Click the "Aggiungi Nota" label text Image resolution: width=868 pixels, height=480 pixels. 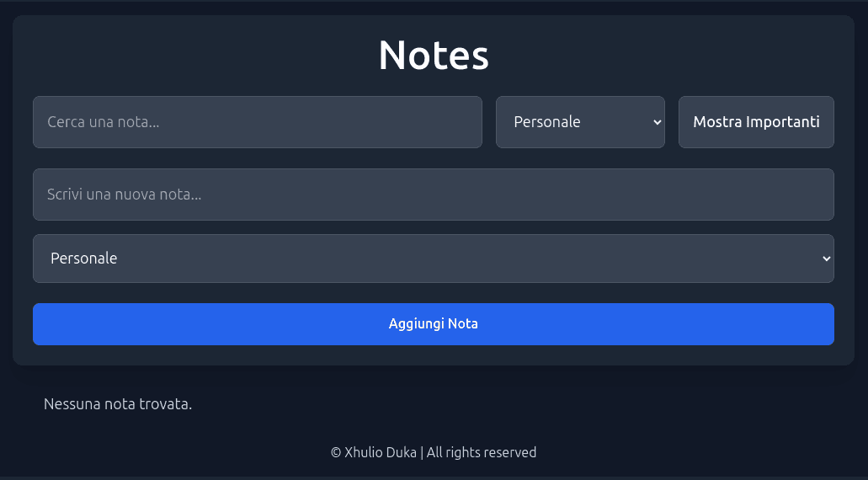(434, 324)
